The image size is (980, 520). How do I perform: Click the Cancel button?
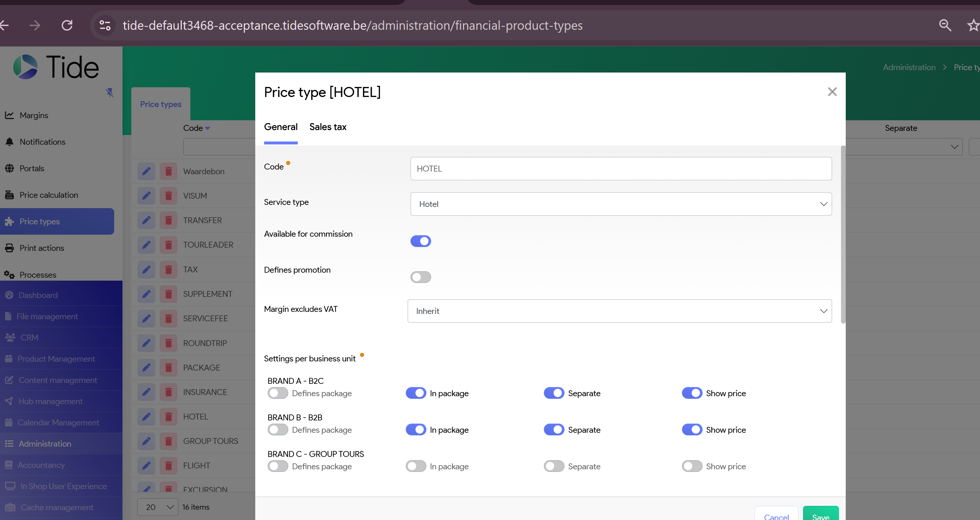[x=776, y=515]
